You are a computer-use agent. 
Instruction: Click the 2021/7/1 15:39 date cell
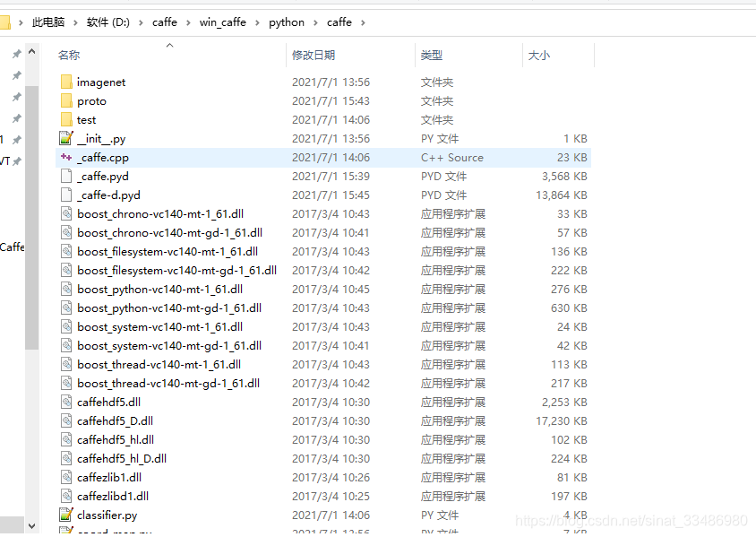pyautogui.click(x=331, y=177)
